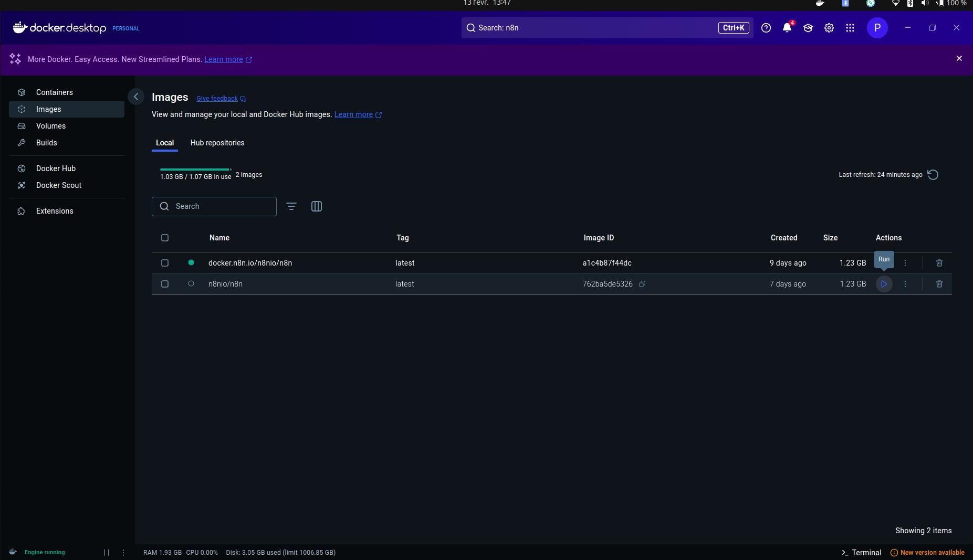This screenshot has width=973, height=560.
Task: Open engine options three-dot menu
Action: 123,552
